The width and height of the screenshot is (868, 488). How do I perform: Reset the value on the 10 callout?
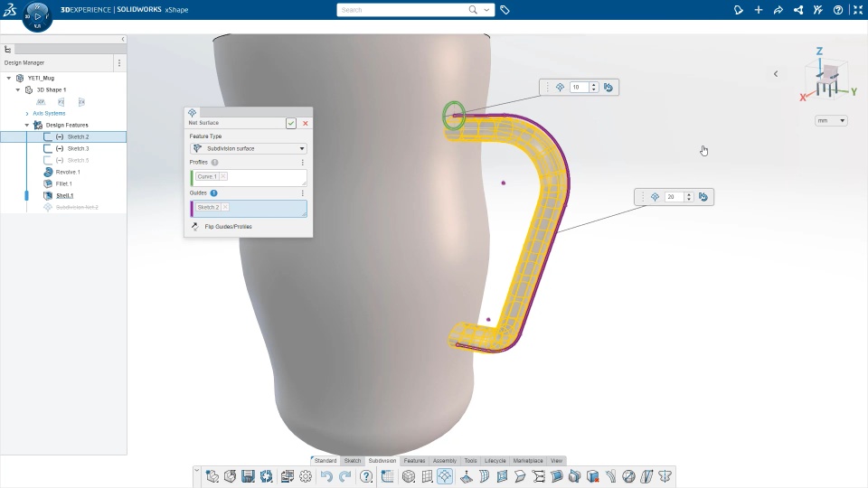(x=609, y=88)
